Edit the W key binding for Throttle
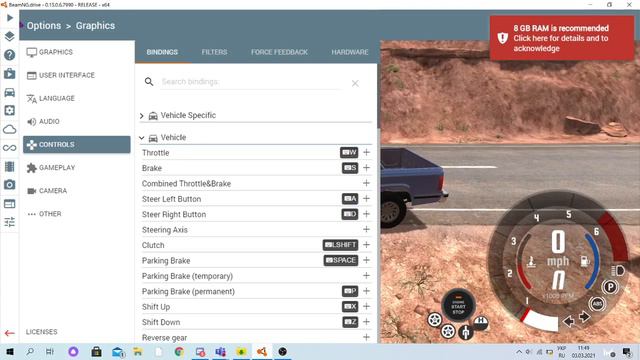Viewport: 640px width, 360px height. click(349, 153)
